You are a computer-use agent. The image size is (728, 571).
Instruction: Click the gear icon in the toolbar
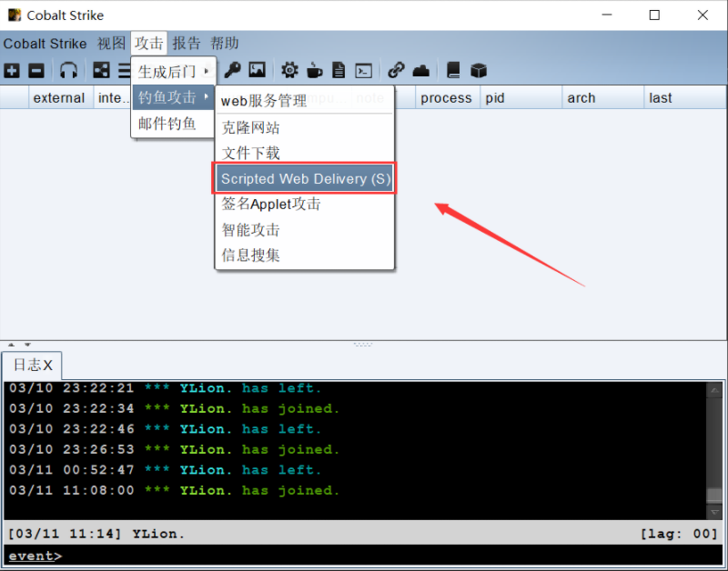tap(289, 71)
